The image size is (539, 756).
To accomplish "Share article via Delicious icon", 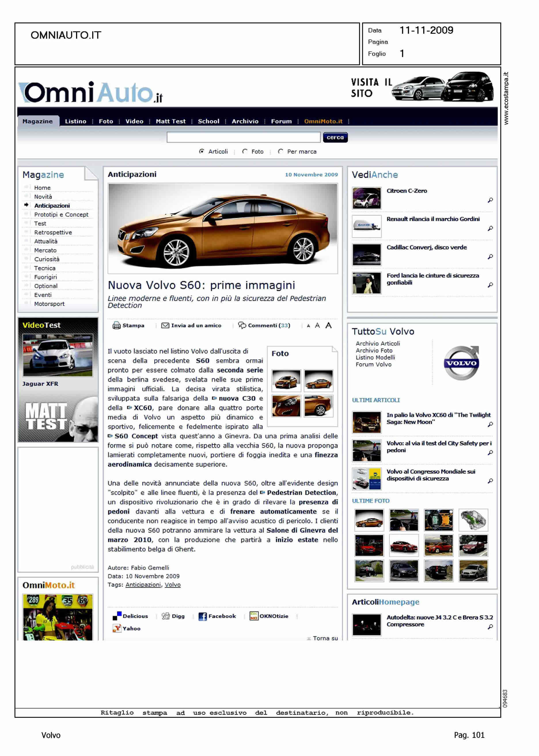I will click(x=117, y=616).
